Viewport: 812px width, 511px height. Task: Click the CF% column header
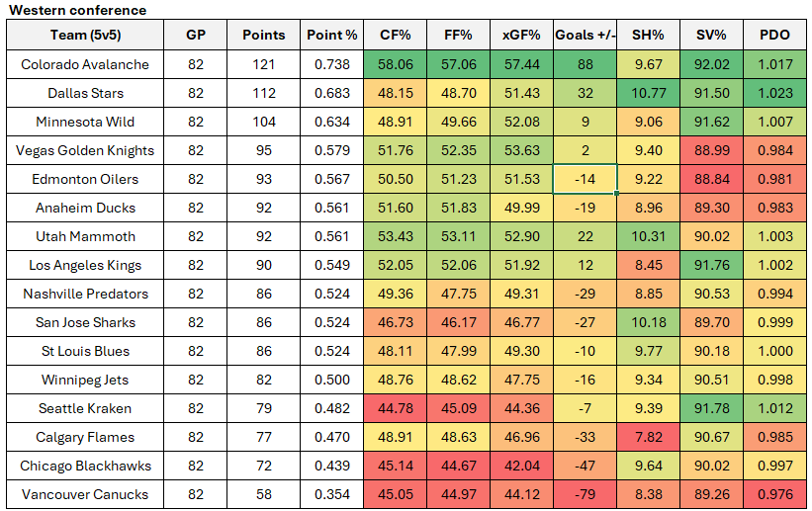(396, 35)
